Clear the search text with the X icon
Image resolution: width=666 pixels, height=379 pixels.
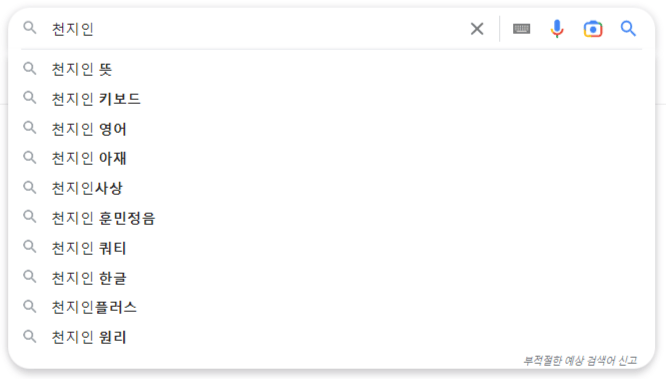(477, 29)
